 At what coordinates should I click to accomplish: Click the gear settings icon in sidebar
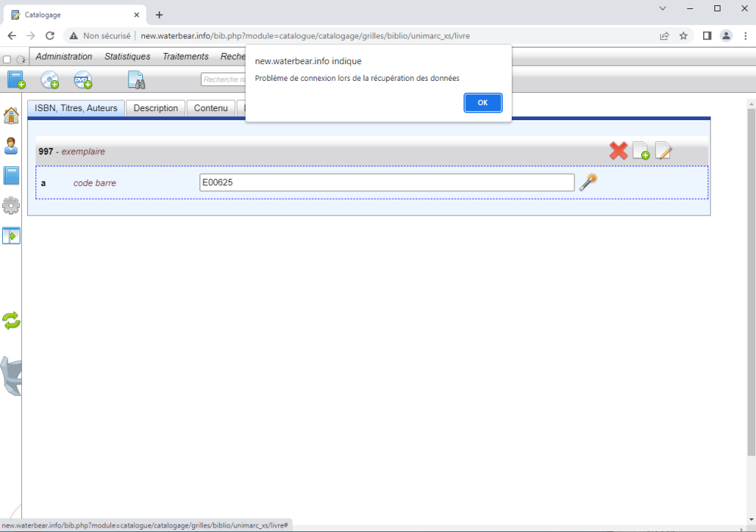pos(11,206)
